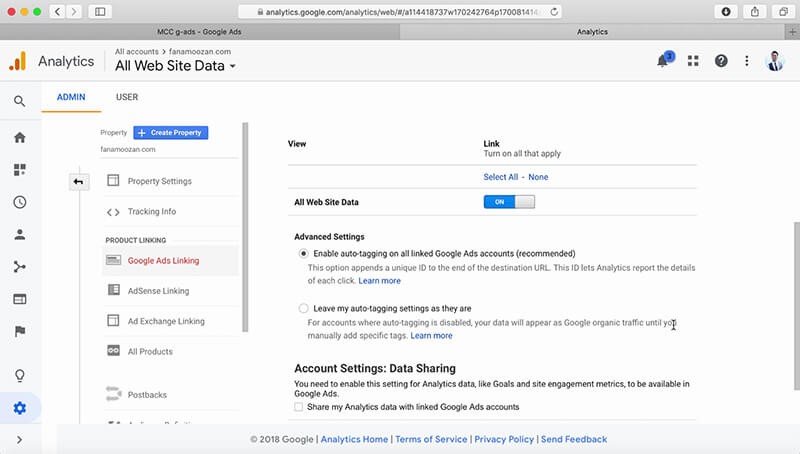
Task: Click the Analytics logo
Action: coord(17,61)
